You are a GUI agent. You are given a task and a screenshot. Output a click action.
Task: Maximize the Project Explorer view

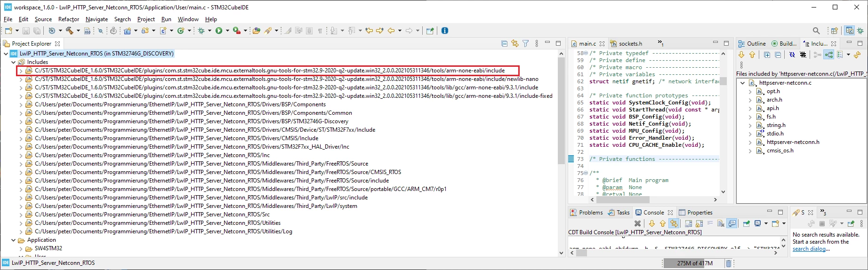[x=558, y=43]
